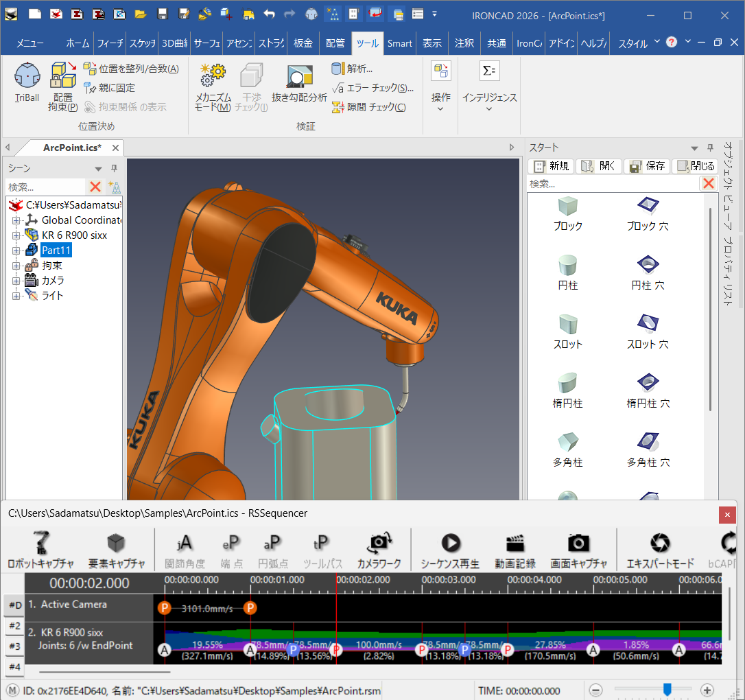The width and height of the screenshot is (745, 700).
Task: Select row #D in sequencer
Action: (x=15, y=605)
